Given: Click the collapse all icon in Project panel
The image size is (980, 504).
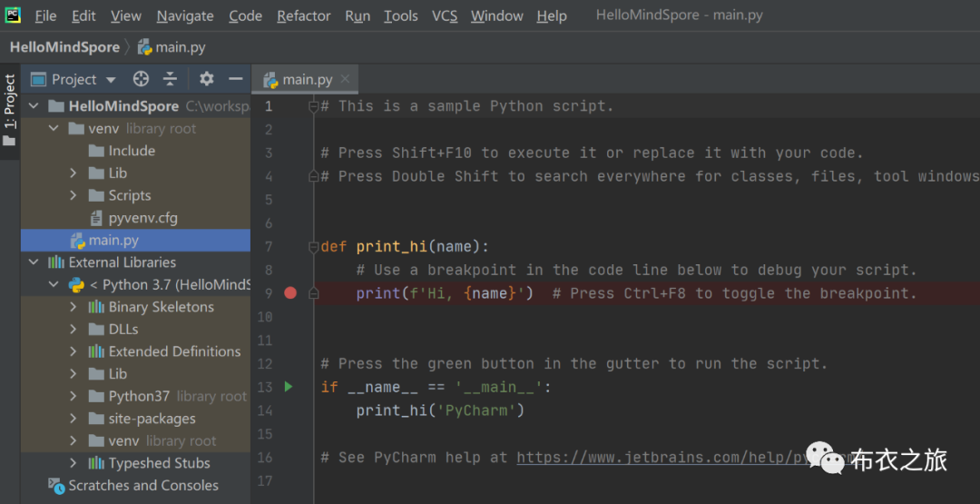Looking at the screenshot, I should click(x=170, y=79).
